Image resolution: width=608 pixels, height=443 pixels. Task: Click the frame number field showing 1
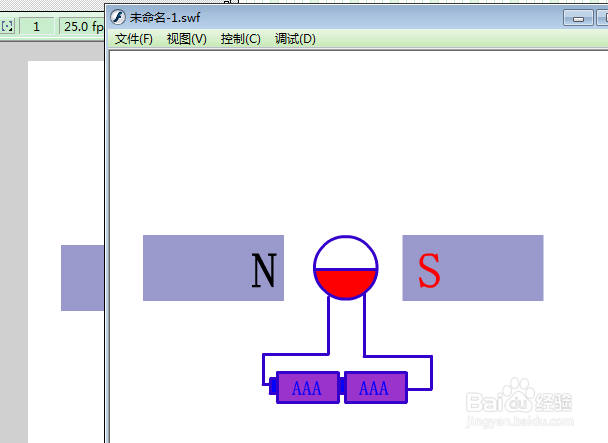(x=36, y=26)
